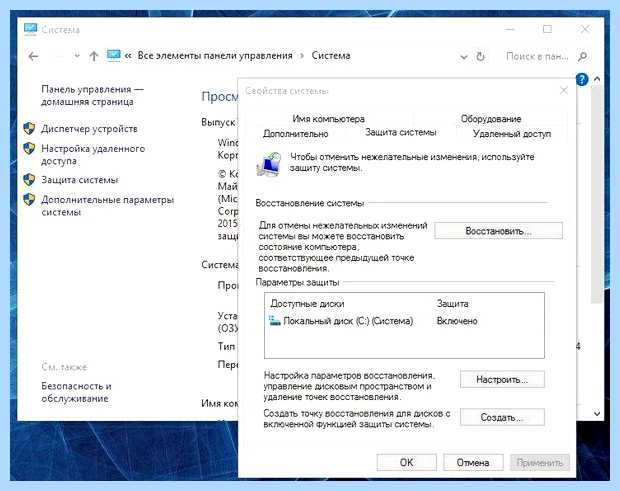Select Локальный диск (C:) (Система) row
620x491 pixels.
(x=404, y=321)
